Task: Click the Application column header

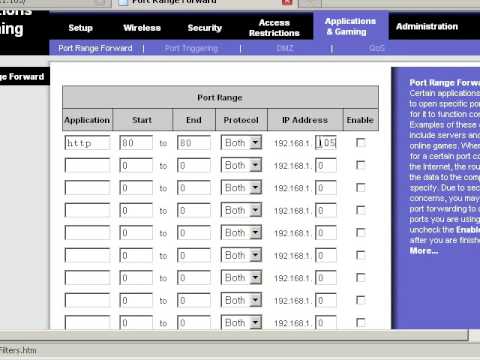Action: pos(87,120)
